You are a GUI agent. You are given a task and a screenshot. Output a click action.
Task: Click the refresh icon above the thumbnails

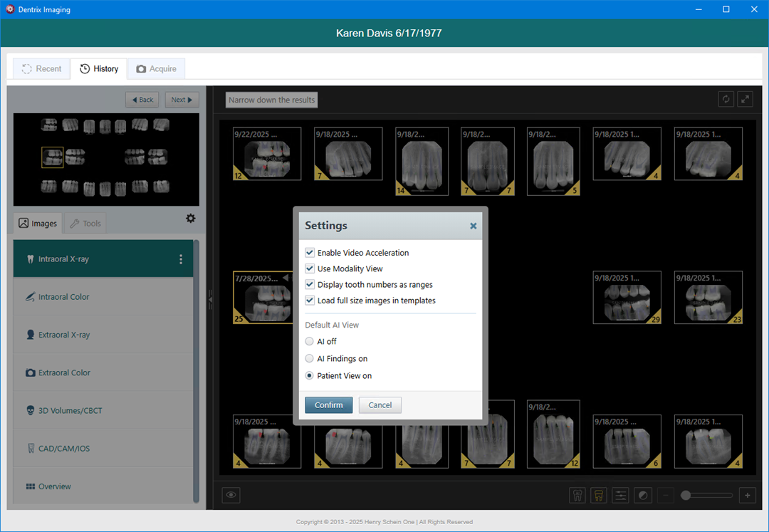726,100
